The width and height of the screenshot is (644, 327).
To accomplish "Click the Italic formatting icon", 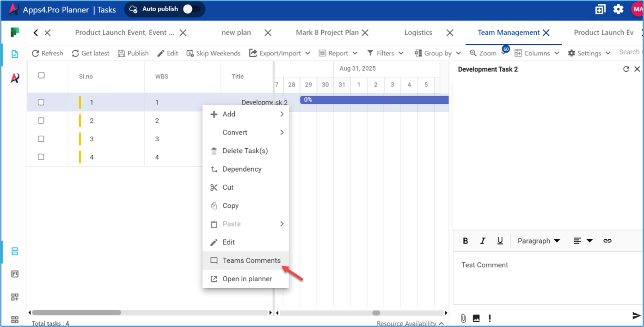I will [483, 241].
